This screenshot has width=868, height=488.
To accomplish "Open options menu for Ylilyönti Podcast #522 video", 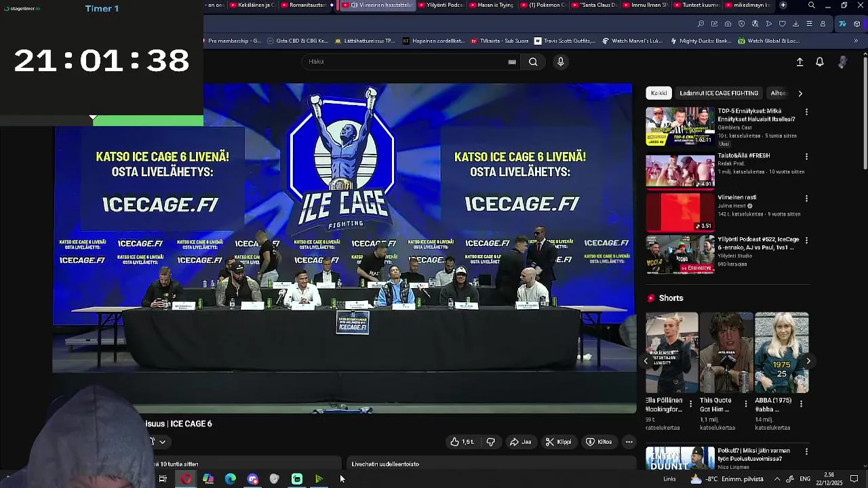I will coord(806,240).
